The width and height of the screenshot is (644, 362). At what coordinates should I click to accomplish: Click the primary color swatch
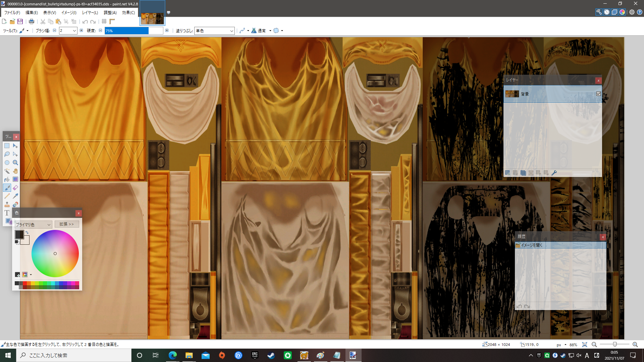19,234
